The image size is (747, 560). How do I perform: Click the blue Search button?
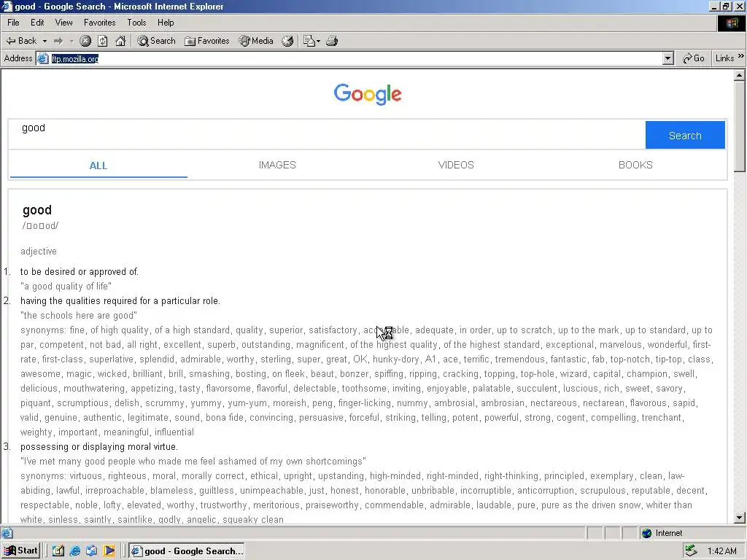[x=685, y=135]
